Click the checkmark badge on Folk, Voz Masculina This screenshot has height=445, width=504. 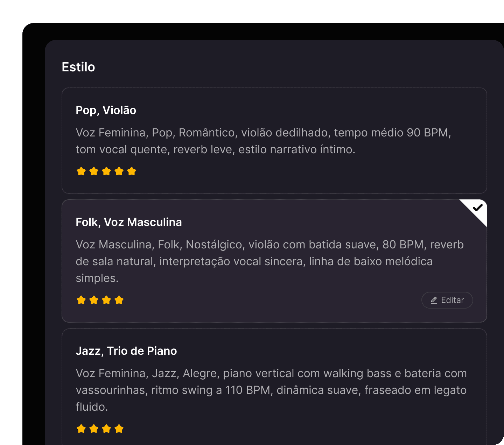click(478, 208)
